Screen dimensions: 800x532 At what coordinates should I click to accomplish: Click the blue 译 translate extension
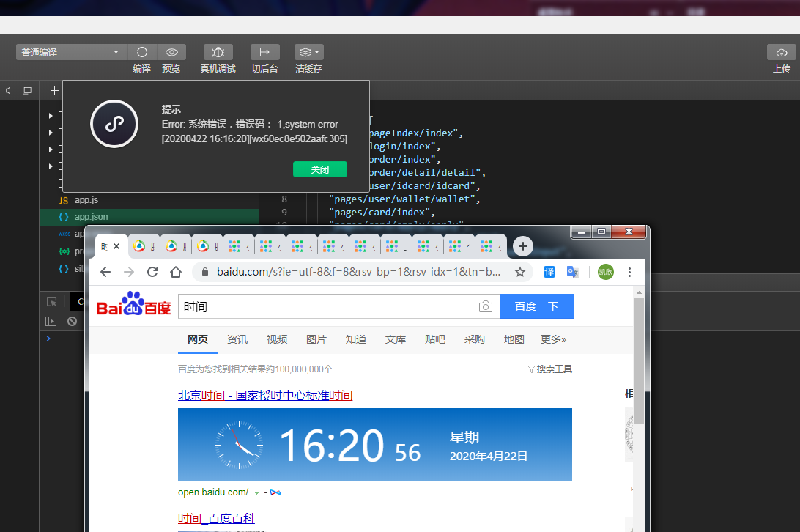[549, 272]
